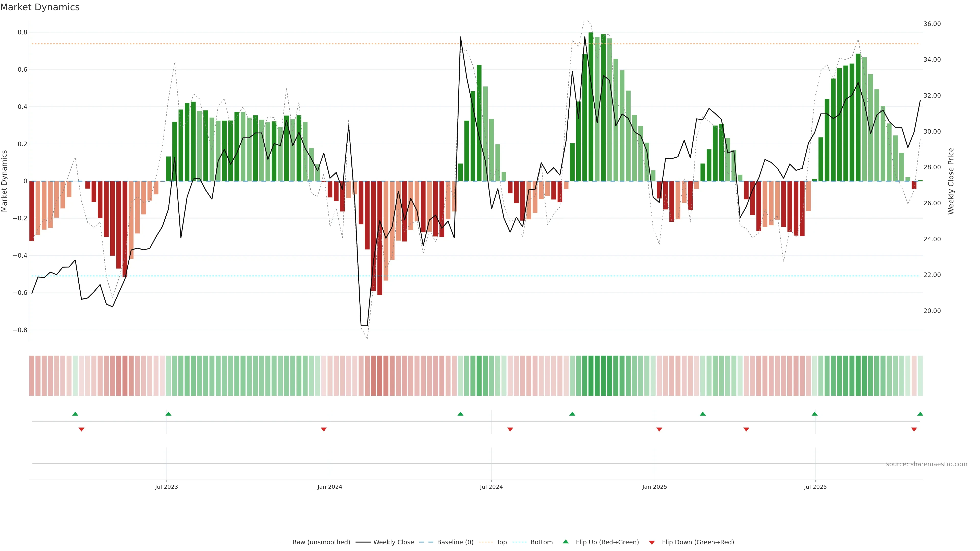Screen dimensions: 980x551
Task: Toggle Baseline (0) line in legend
Action: [455, 542]
